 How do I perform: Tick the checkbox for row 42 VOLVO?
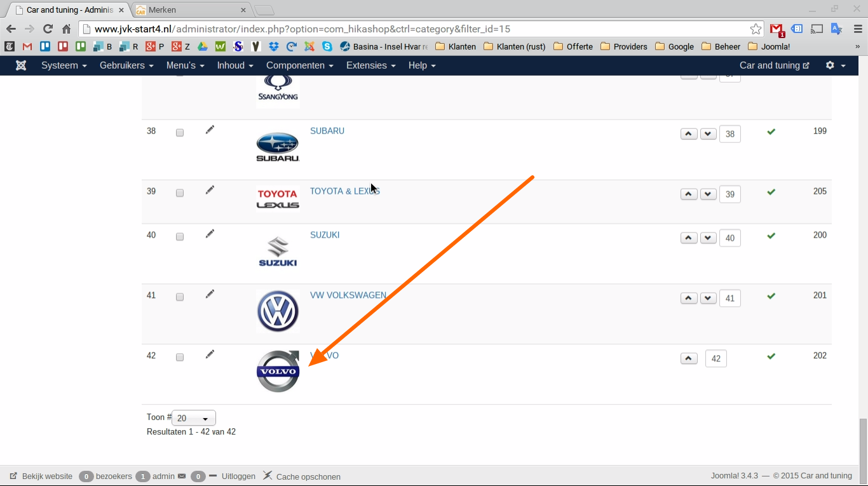click(180, 358)
